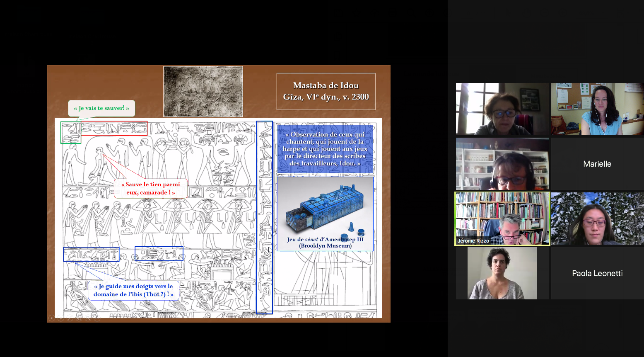Screen dimensions: 644x357
Task: Click the red 'Sauve le tien parmi eux' callout
Action: [151, 189]
